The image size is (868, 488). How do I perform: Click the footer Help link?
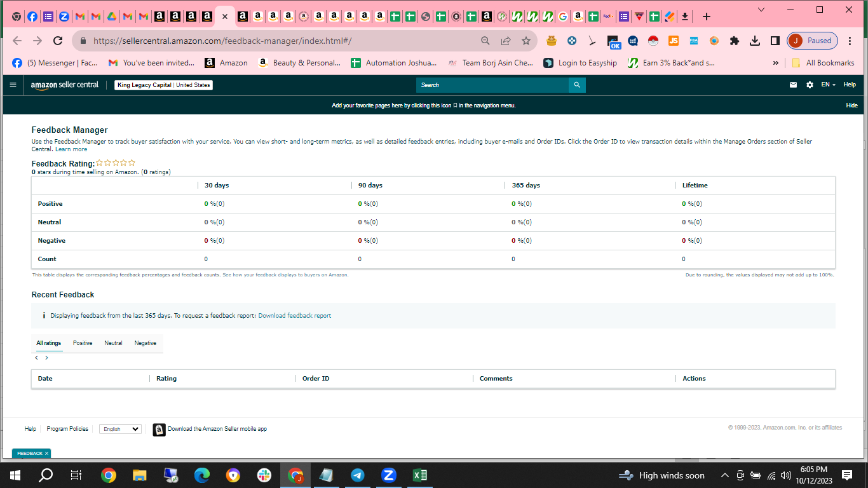coord(30,429)
